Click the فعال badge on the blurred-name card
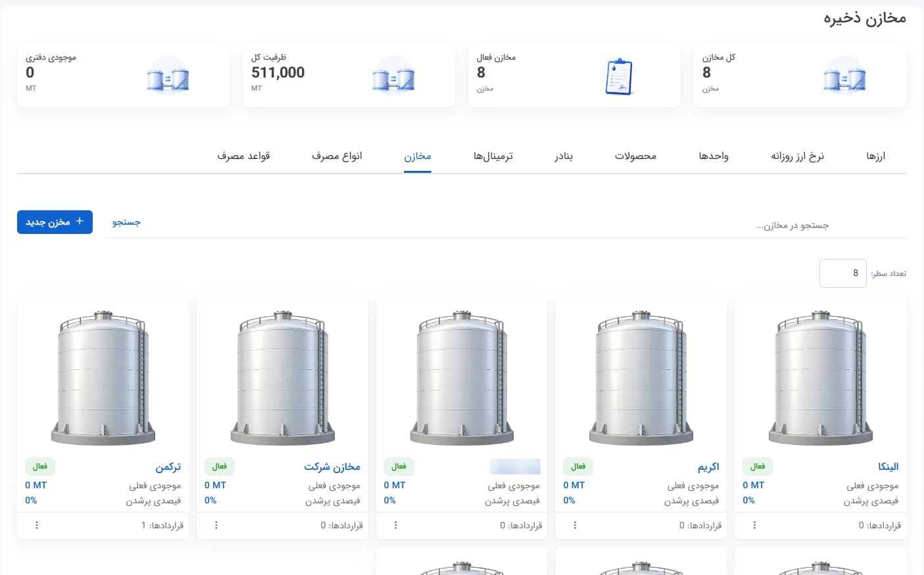 point(399,467)
